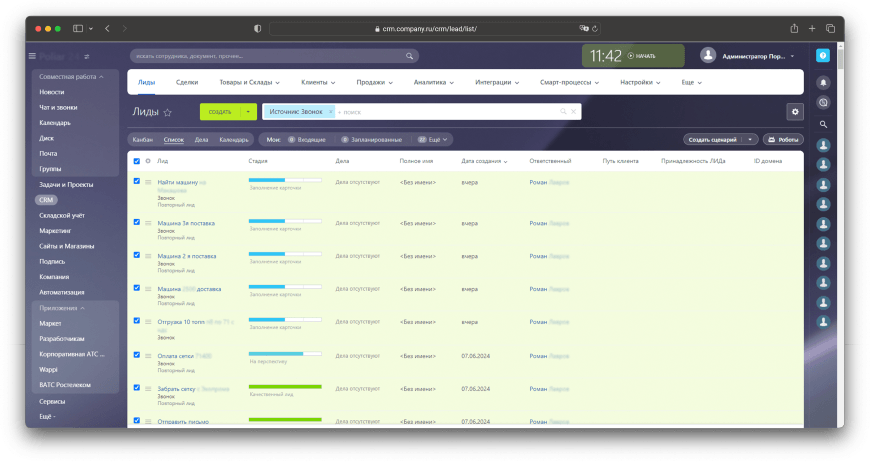Click the Роботы button

tap(783, 139)
